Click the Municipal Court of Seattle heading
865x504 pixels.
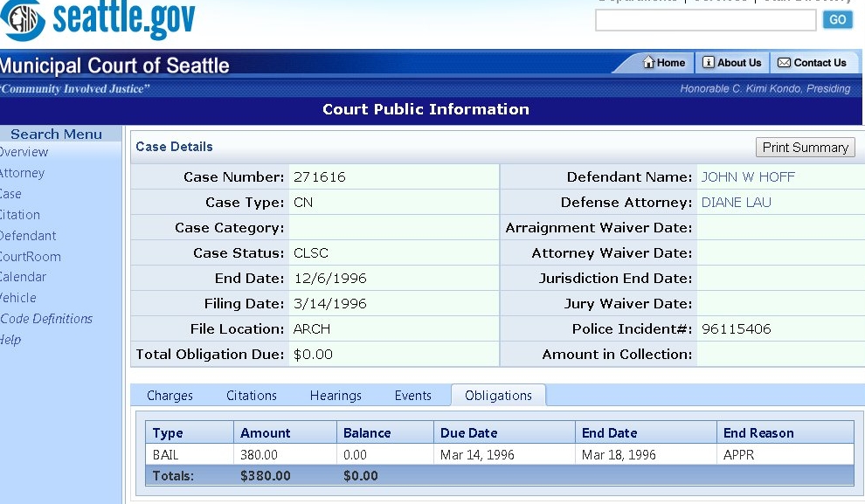pyautogui.click(x=114, y=66)
